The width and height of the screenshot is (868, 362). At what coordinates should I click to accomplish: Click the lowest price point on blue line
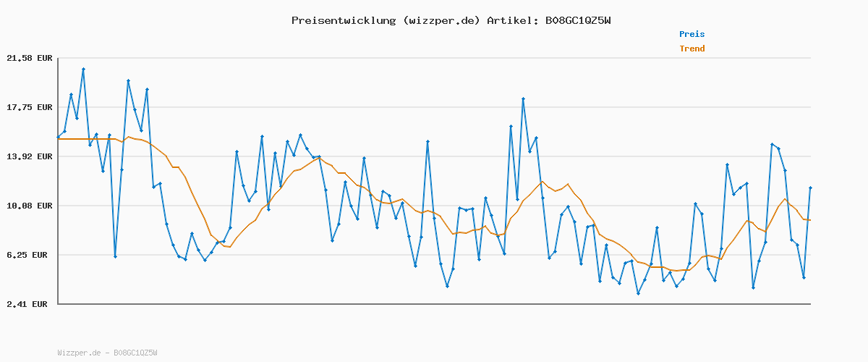point(638,293)
